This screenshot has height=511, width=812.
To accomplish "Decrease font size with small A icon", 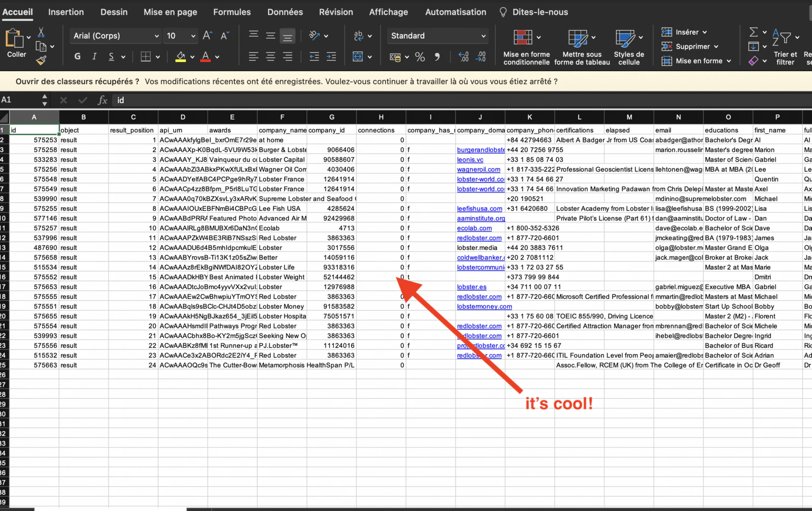I will coord(224,36).
